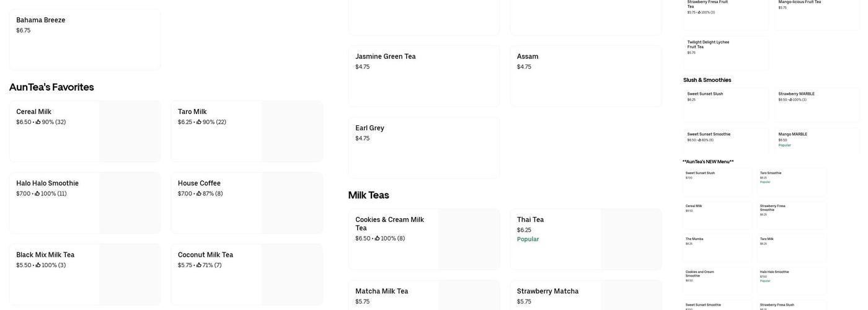Open the Earl Grey tea card
This screenshot has width=868, height=310.
click(x=424, y=148)
